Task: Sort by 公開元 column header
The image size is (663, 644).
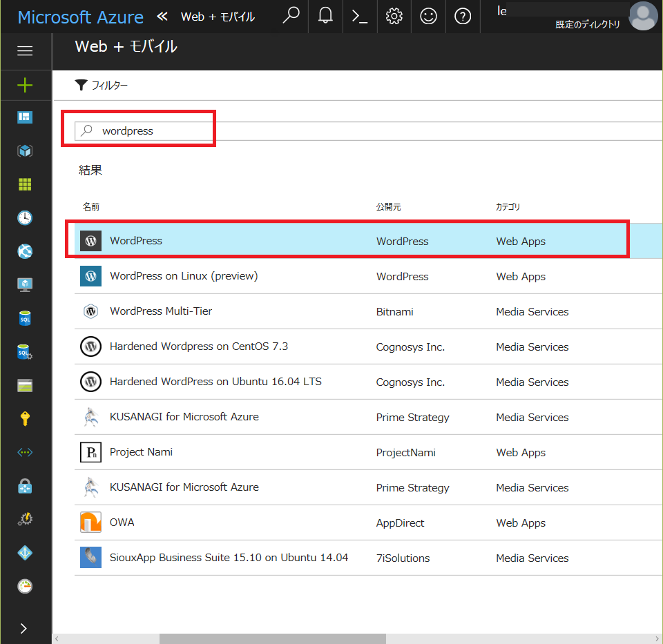Action: 389,206
